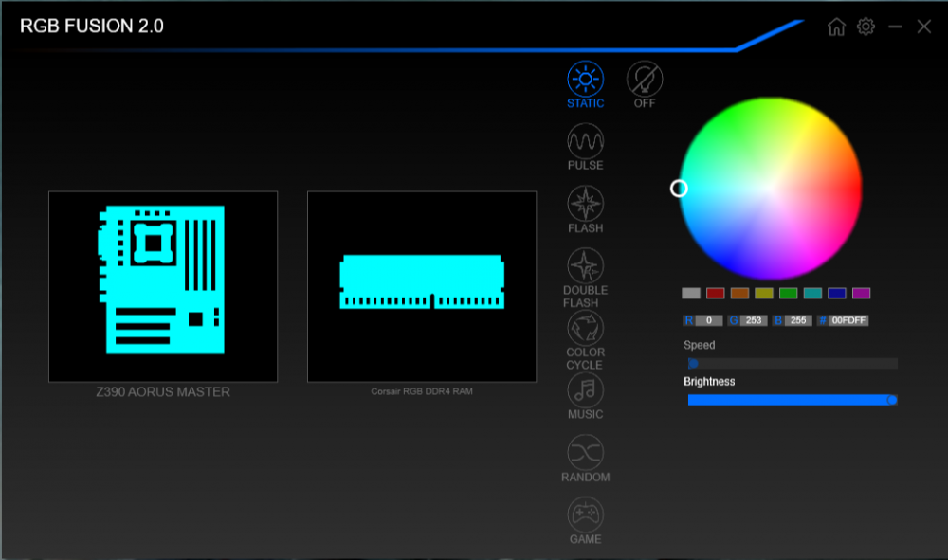Pick the purple preset color swatch

(x=861, y=293)
